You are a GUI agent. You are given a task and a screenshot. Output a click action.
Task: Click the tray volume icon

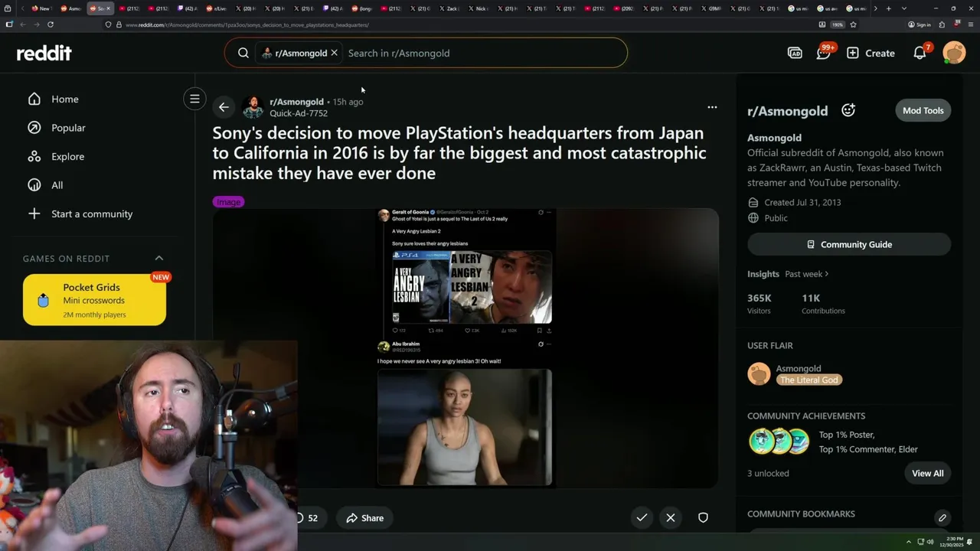click(x=930, y=542)
